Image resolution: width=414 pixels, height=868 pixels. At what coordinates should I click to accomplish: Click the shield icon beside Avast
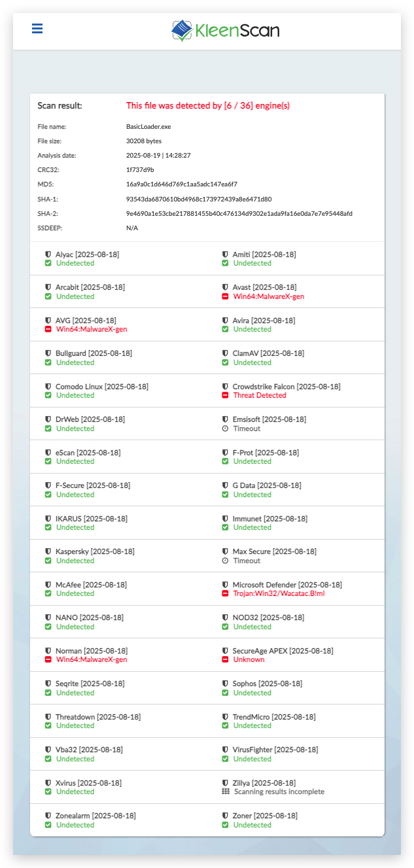coord(225,287)
